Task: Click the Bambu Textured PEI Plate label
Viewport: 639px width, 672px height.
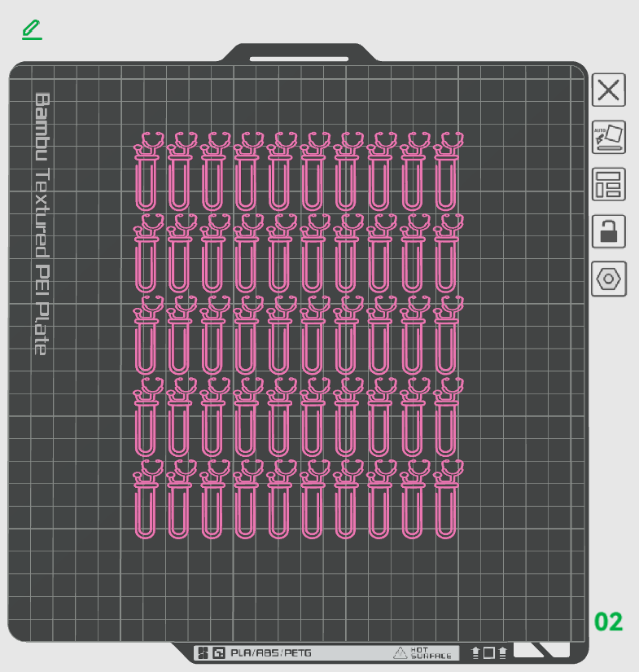Action: click(x=42, y=224)
